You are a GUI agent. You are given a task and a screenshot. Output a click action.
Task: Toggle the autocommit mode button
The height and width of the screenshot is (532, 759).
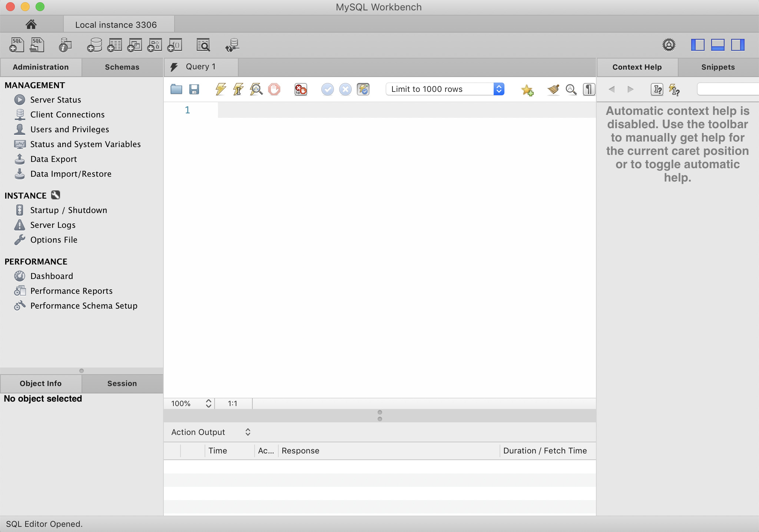point(363,89)
